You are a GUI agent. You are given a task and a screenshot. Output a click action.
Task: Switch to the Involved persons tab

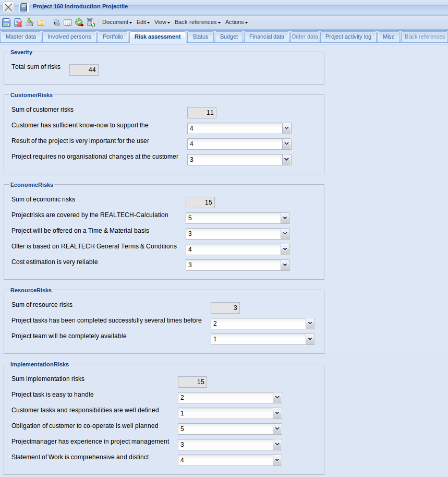[x=69, y=37]
